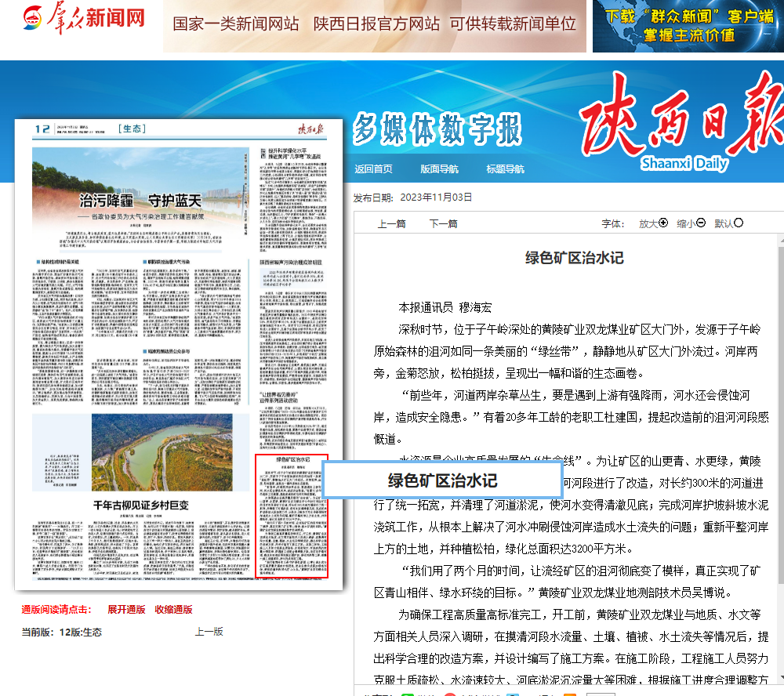Go to previous page via 上一版
784x696 pixels.
pyautogui.click(x=209, y=632)
